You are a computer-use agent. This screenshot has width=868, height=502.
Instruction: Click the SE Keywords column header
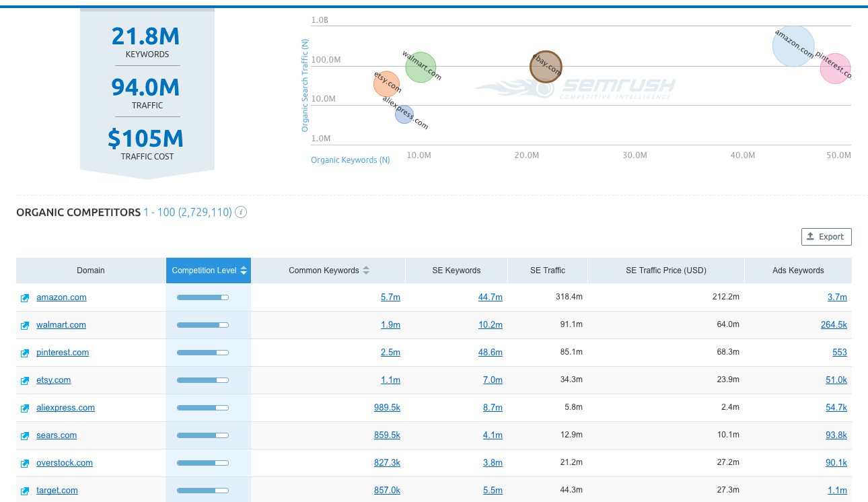pyautogui.click(x=456, y=271)
